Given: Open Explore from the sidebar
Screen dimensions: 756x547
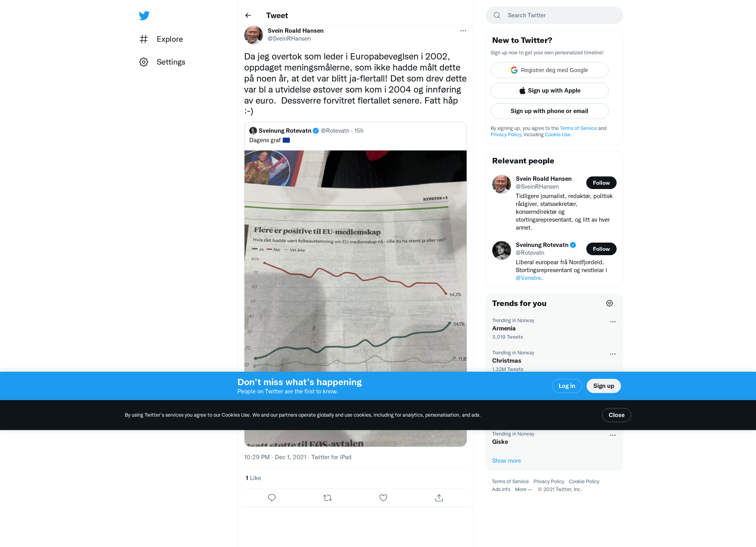Looking at the screenshot, I should tap(161, 39).
